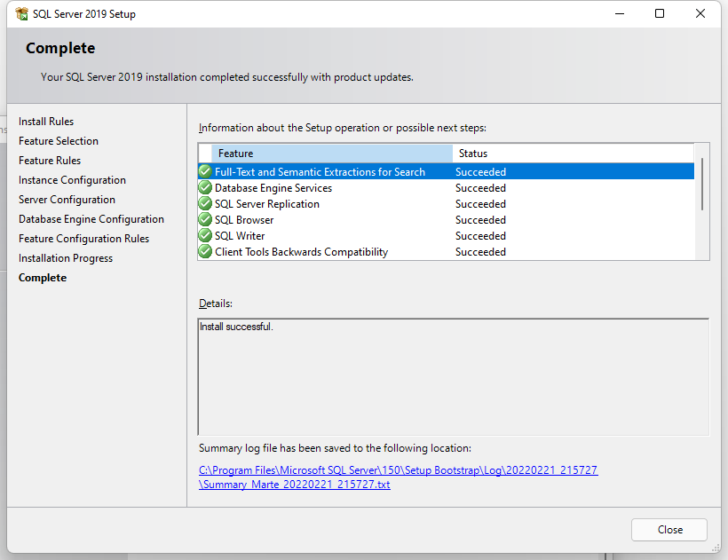This screenshot has height=560, width=728.
Task: Select the Feature Configuration Rules step
Action: coord(83,239)
